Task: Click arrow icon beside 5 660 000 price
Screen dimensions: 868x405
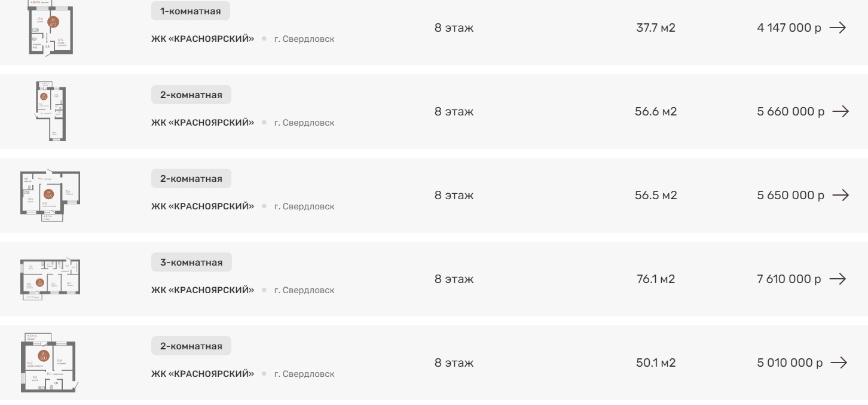Action: [841, 111]
